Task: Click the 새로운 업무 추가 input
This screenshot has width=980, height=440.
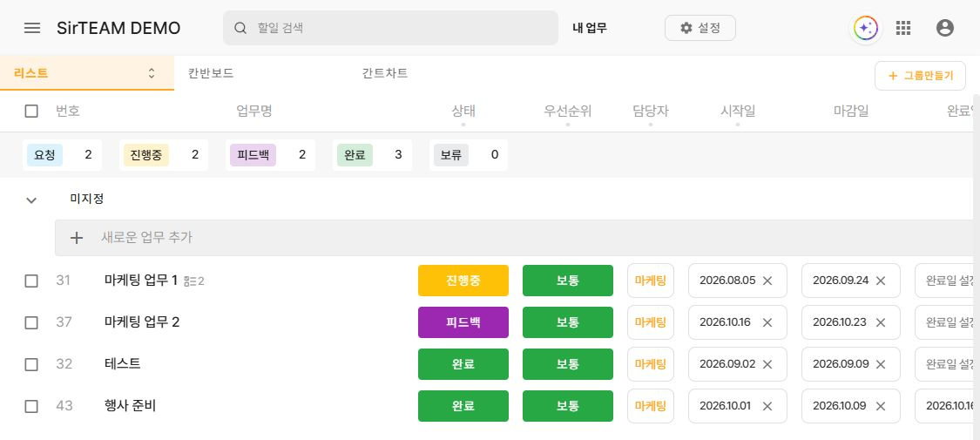Action: pos(514,238)
